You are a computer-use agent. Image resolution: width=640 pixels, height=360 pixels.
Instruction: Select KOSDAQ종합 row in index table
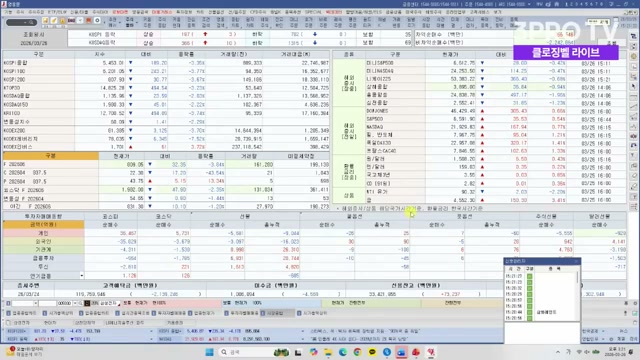[x=166, y=96]
